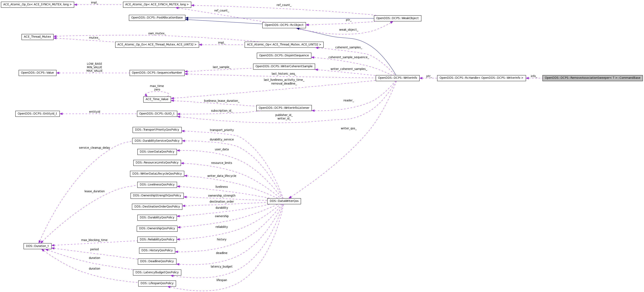The width and height of the screenshot is (644, 292).
Task: Click the period edge label
Action: 94,249
